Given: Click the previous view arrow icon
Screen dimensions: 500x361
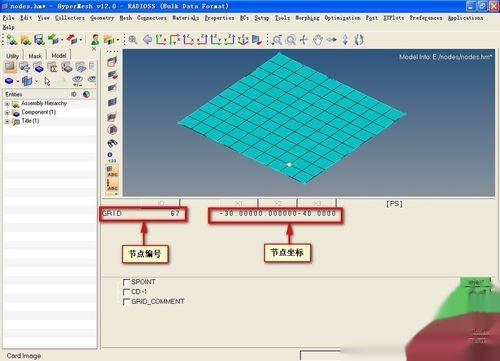Looking at the screenshot, I should (147, 40).
